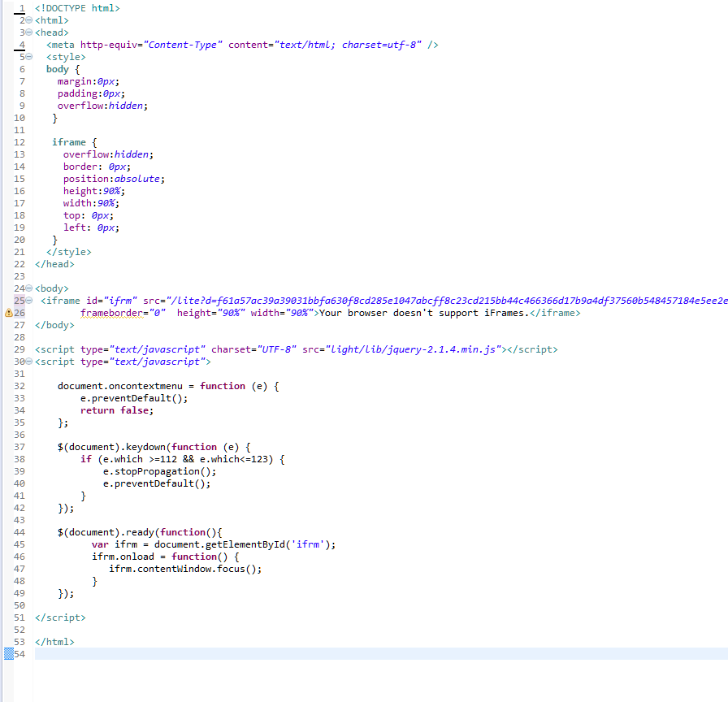728x702 pixels.
Task: Click the iframe selector at line 12
Action: coord(69,142)
